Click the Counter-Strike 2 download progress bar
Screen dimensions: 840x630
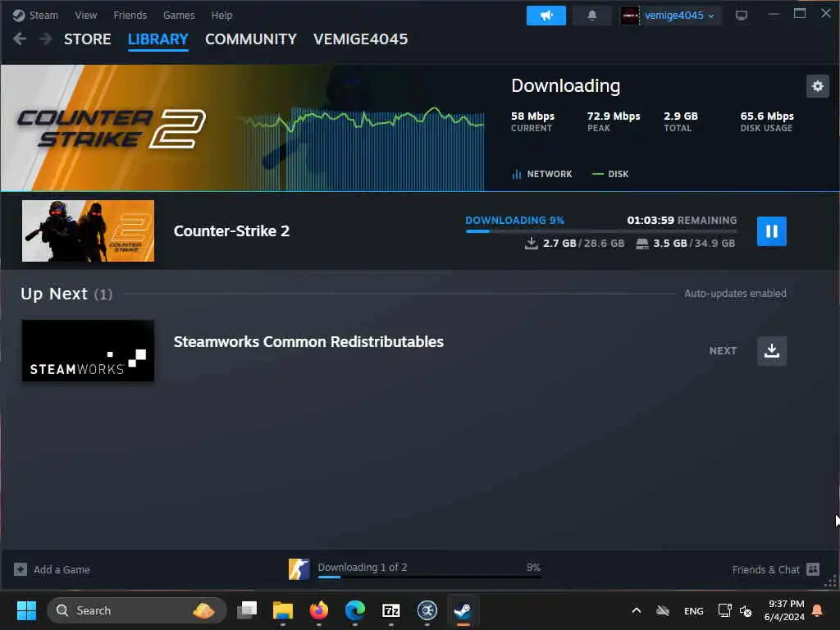(601, 231)
